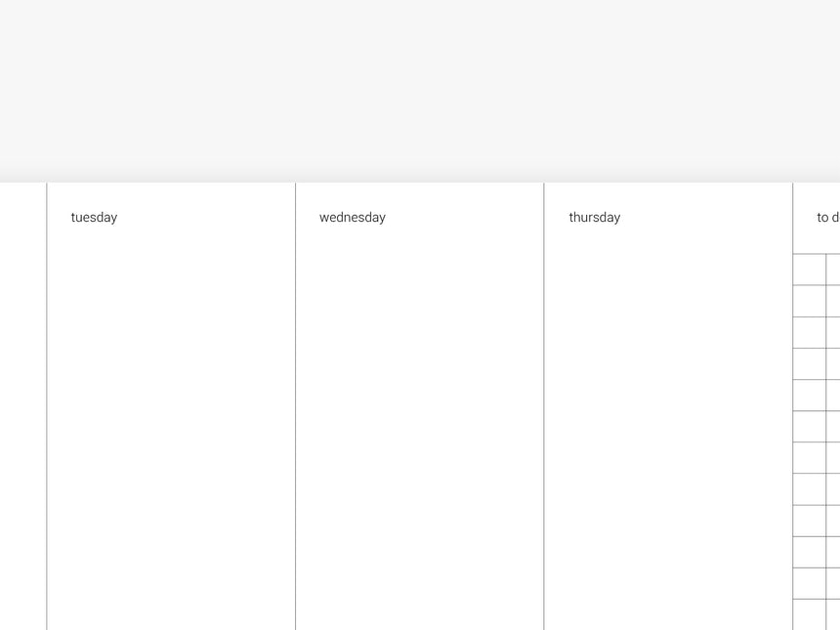Image resolution: width=840 pixels, height=630 pixels.
Task: Mark the seventh to-do checkbox
Action: coord(810,457)
